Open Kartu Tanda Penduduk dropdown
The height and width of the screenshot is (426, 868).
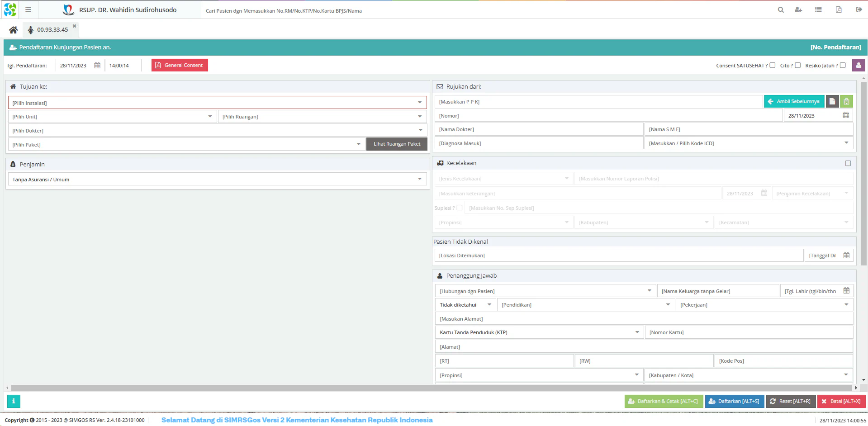(637, 332)
